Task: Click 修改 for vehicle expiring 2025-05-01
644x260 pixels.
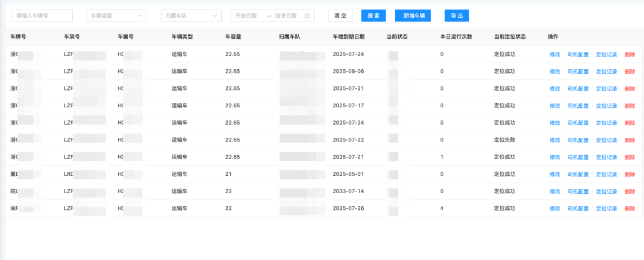Action: point(555,174)
